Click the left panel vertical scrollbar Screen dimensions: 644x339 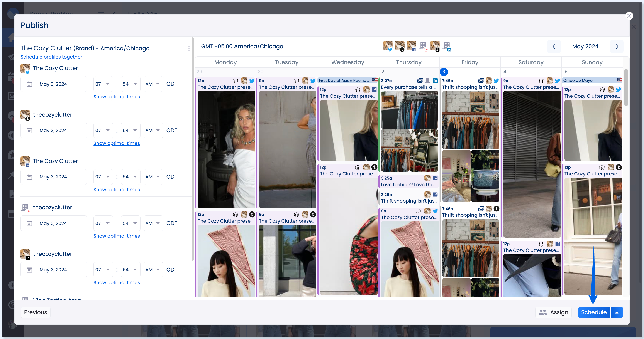click(193, 149)
